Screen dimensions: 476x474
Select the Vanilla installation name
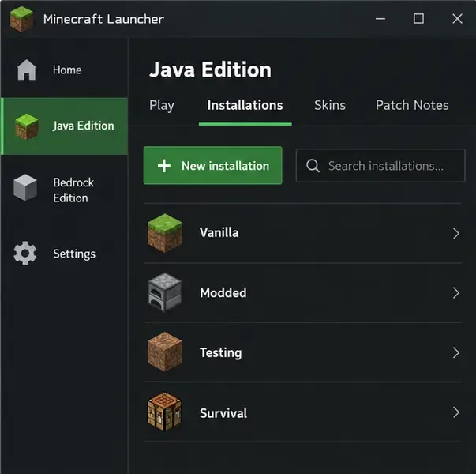219,233
